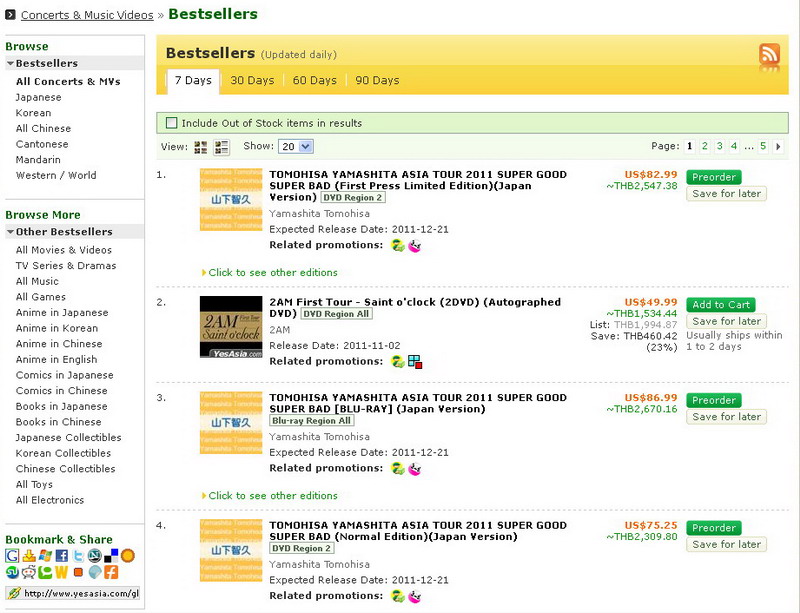Save Blu-ray version for later
Image resolution: width=800 pixels, height=613 pixels.
point(726,417)
